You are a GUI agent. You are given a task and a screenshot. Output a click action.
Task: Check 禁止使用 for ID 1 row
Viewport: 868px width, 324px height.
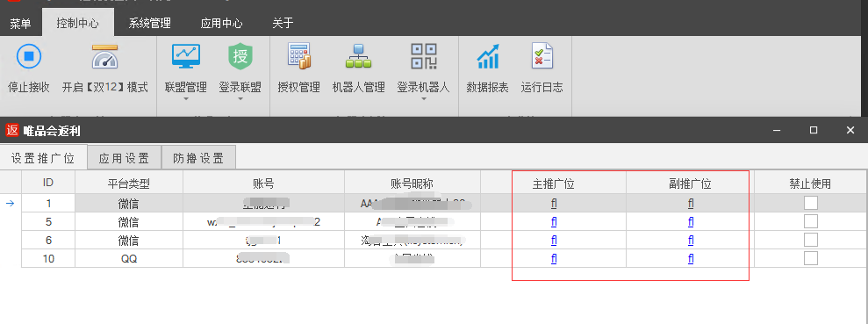(810, 203)
